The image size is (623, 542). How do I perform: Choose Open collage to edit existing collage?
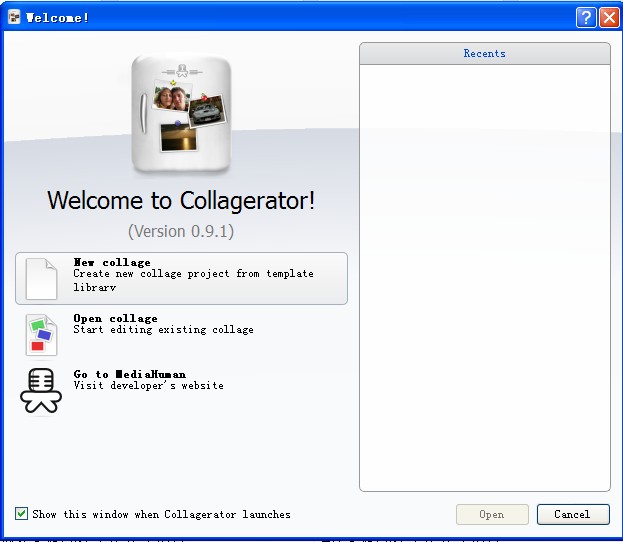tap(181, 335)
